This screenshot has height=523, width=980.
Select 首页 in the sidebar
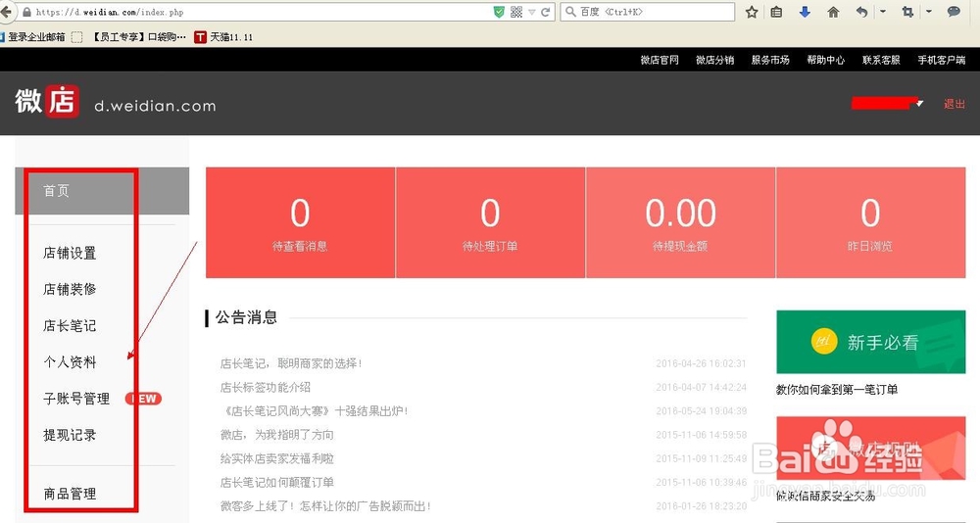(x=102, y=191)
